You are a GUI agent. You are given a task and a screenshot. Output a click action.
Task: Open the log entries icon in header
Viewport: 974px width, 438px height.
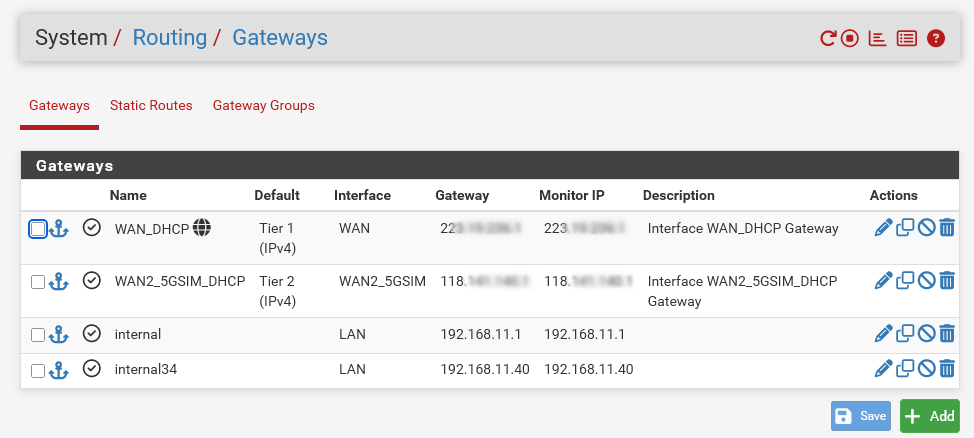point(906,39)
